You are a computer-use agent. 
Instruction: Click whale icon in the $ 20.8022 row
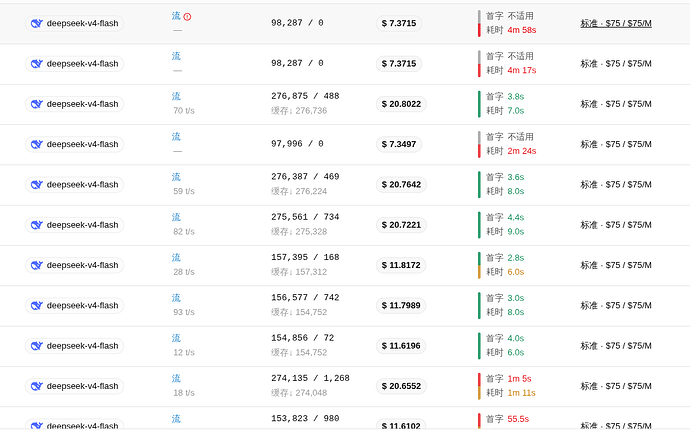(37, 104)
